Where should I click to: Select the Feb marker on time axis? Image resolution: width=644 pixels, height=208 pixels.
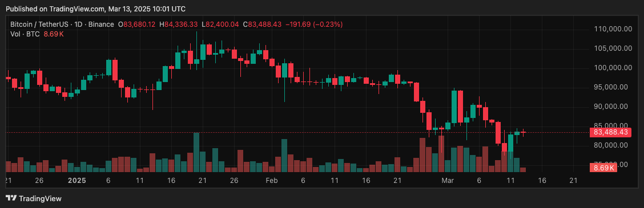click(x=272, y=181)
